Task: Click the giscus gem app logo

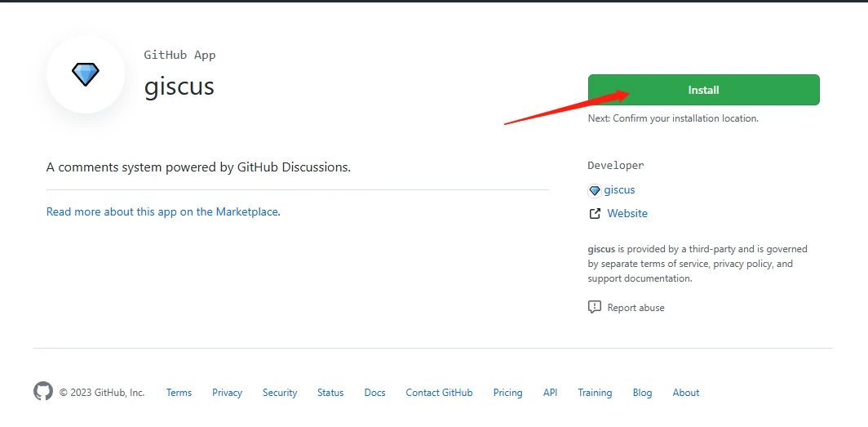Action: [86, 74]
